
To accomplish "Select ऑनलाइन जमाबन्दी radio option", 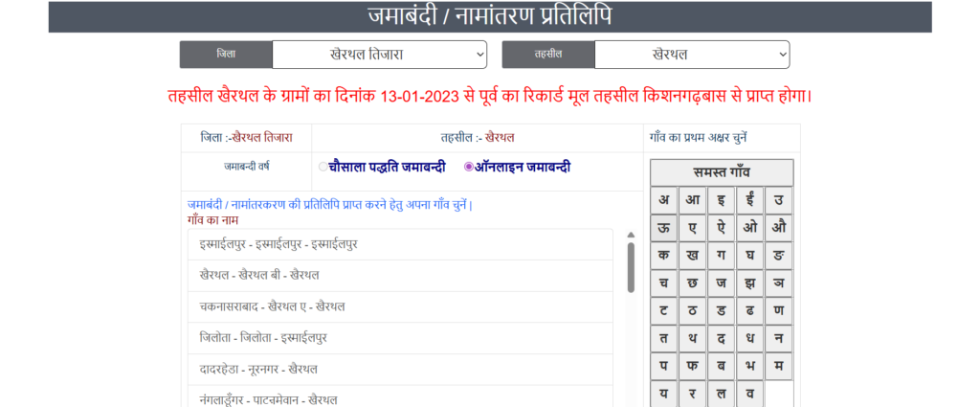I will [x=469, y=167].
